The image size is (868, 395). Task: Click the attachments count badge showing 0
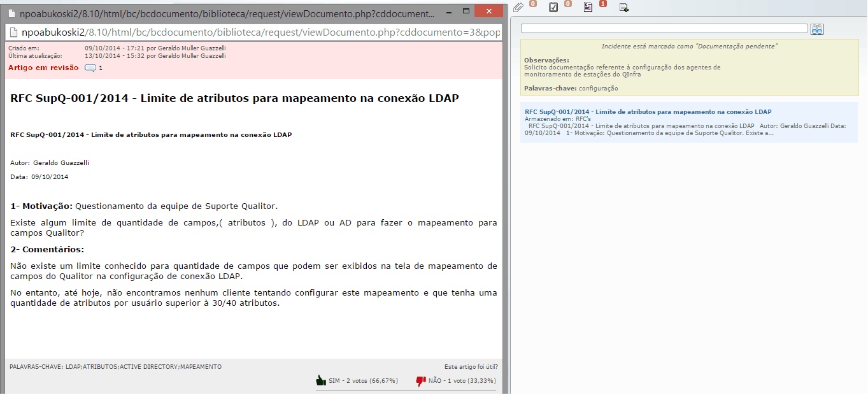point(532,4)
